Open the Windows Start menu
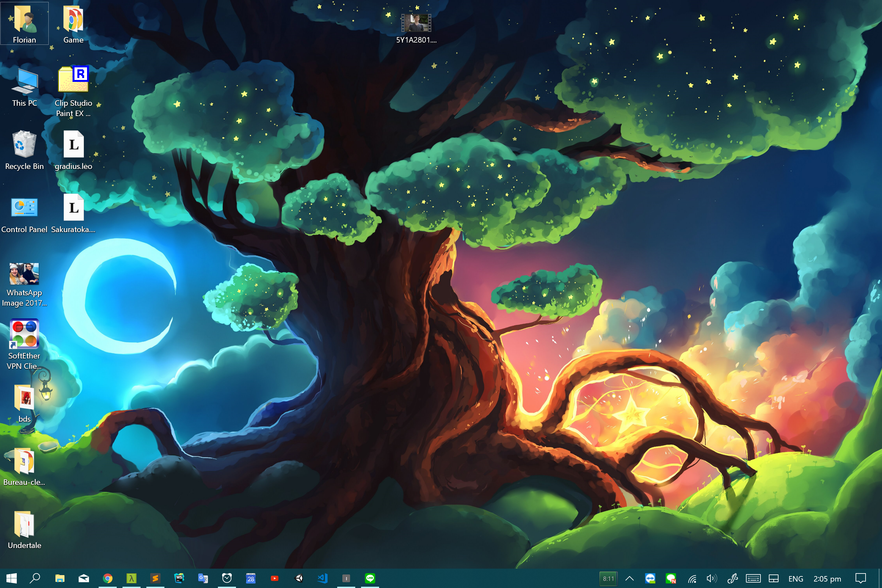The height and width of the screenshot is (588, 882). [11, 578]
